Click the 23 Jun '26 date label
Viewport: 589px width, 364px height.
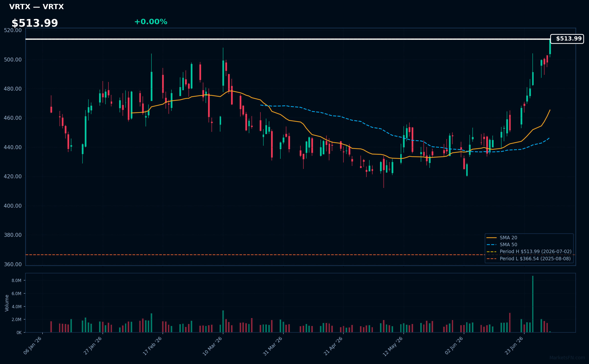click(x=514, y=346)
